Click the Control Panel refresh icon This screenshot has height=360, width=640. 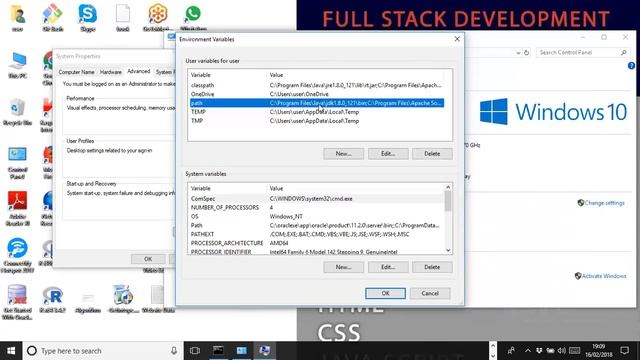coord(527,52)
